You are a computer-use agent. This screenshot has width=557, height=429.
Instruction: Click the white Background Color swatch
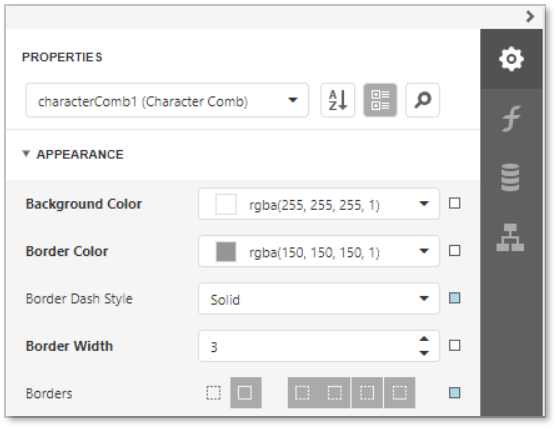(x=226, y=204)
